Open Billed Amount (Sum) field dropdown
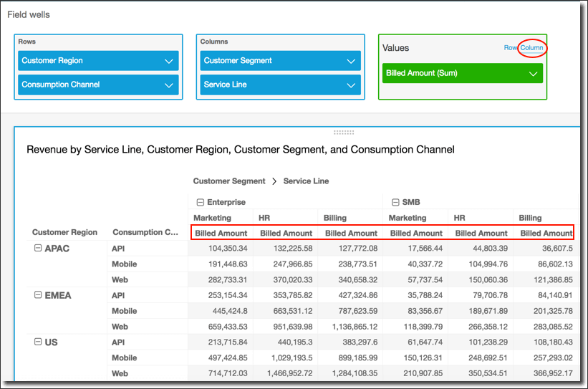This screenshot has width=588, height=389. point(534,74)
